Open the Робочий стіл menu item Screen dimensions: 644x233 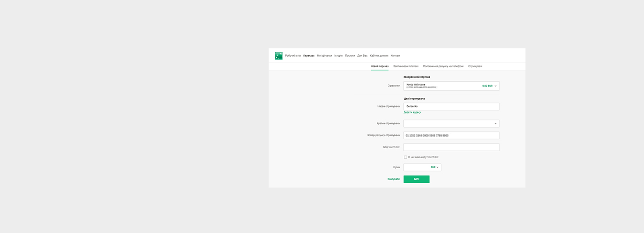[x=293, y=56]
